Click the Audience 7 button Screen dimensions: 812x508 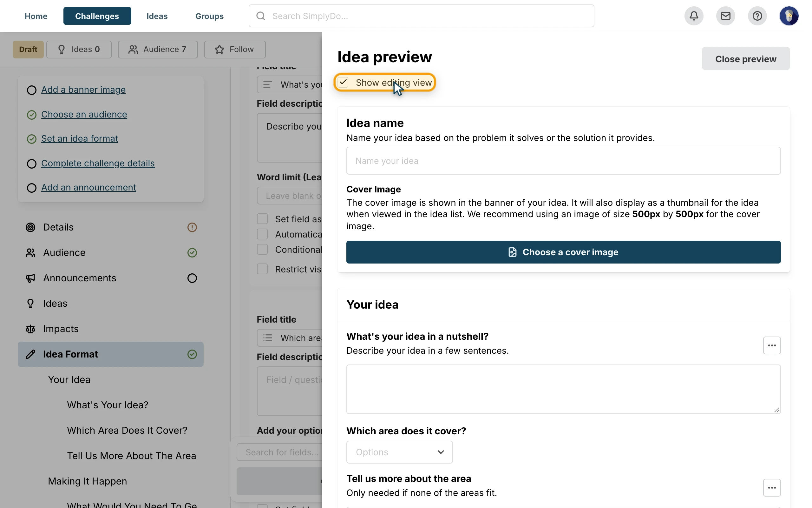click(158, 50)
